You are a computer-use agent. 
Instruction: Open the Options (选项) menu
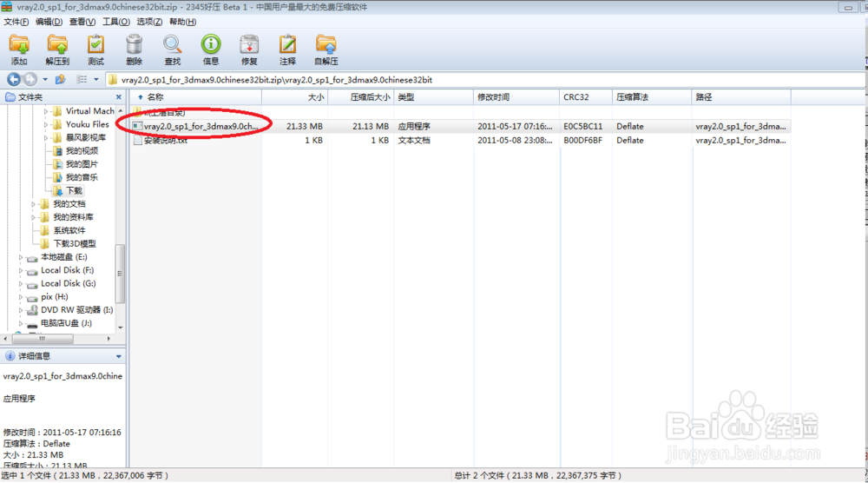[149, 22]
